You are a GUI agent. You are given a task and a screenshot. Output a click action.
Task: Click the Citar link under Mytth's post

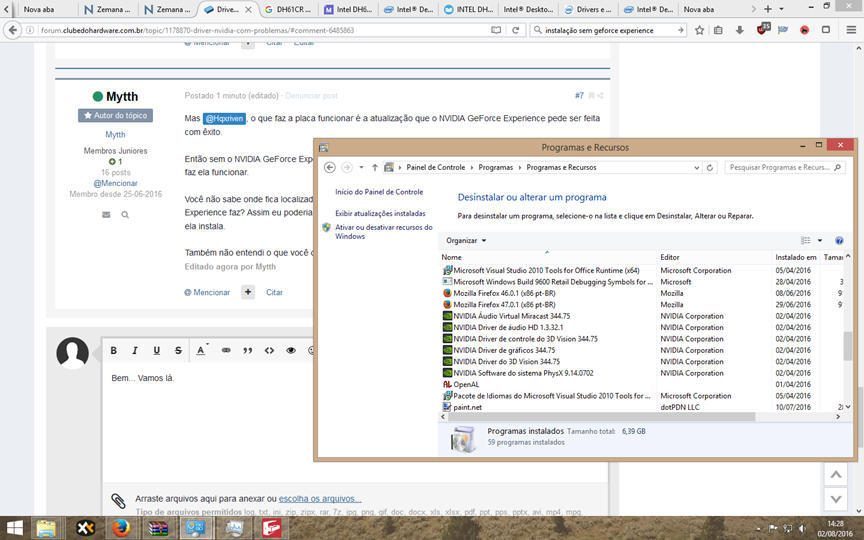coord(274,293)
